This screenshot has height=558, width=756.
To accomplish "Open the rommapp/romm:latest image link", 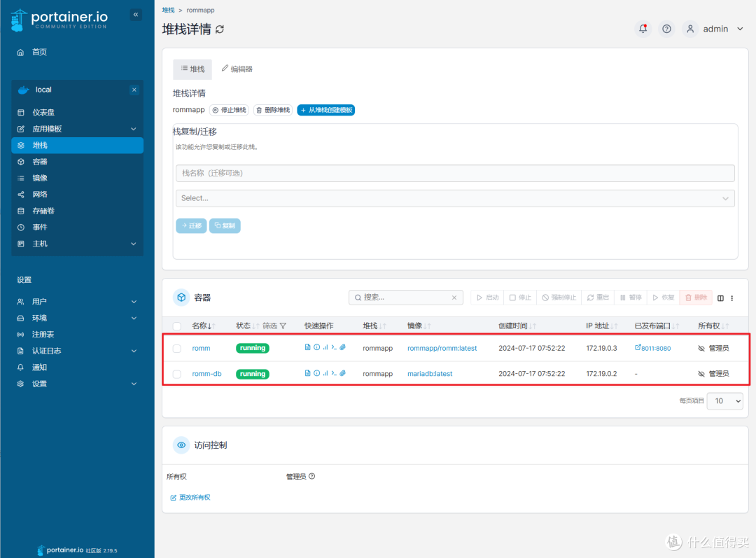I will 442,348.
